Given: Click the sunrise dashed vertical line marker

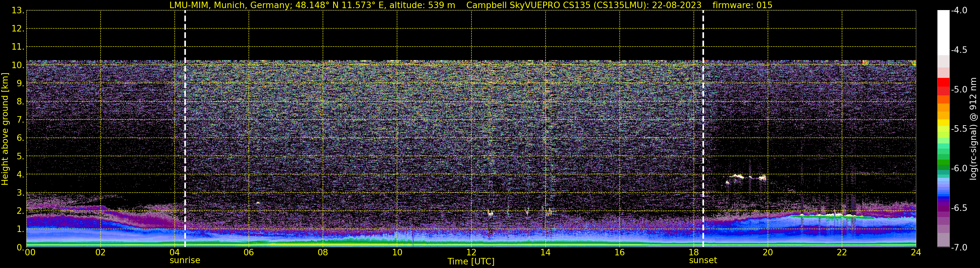Looking at the screenshot, I should click(x=185, y=129).
